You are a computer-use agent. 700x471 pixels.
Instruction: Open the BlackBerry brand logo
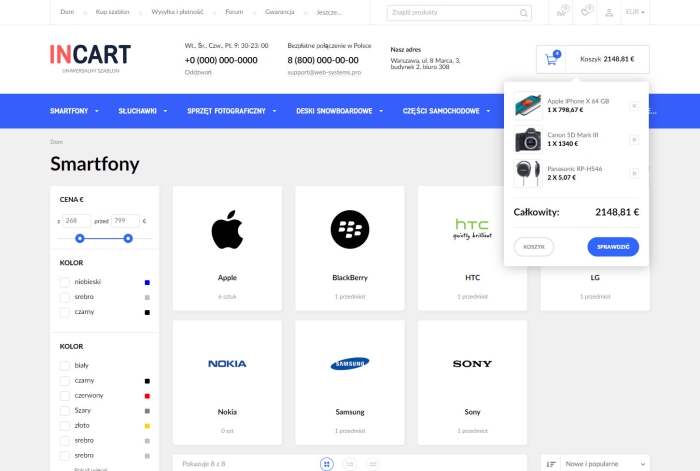pyautogui.click(x=350, y=229)
